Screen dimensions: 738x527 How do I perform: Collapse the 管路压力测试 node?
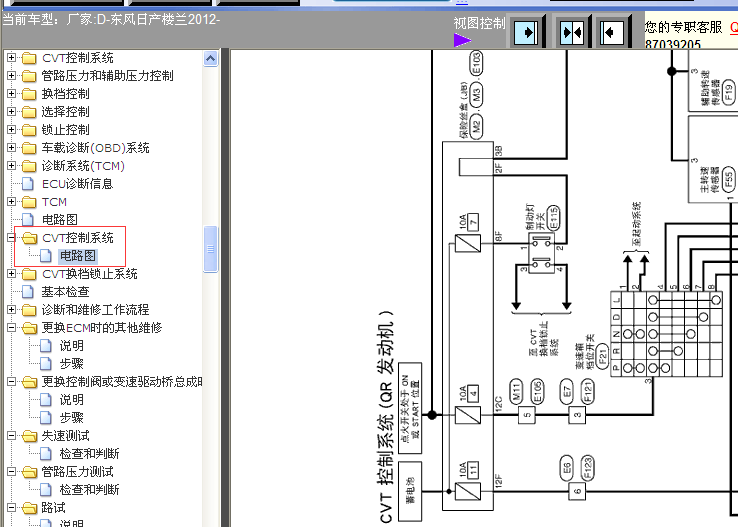pyautogui.click(x=12, y=471)
